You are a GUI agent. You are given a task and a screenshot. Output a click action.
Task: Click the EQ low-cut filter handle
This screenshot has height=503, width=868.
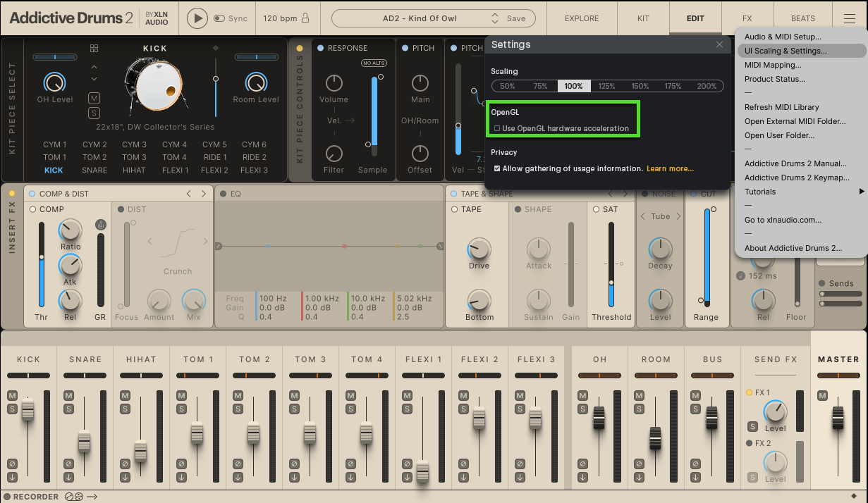tap(218, 246)
